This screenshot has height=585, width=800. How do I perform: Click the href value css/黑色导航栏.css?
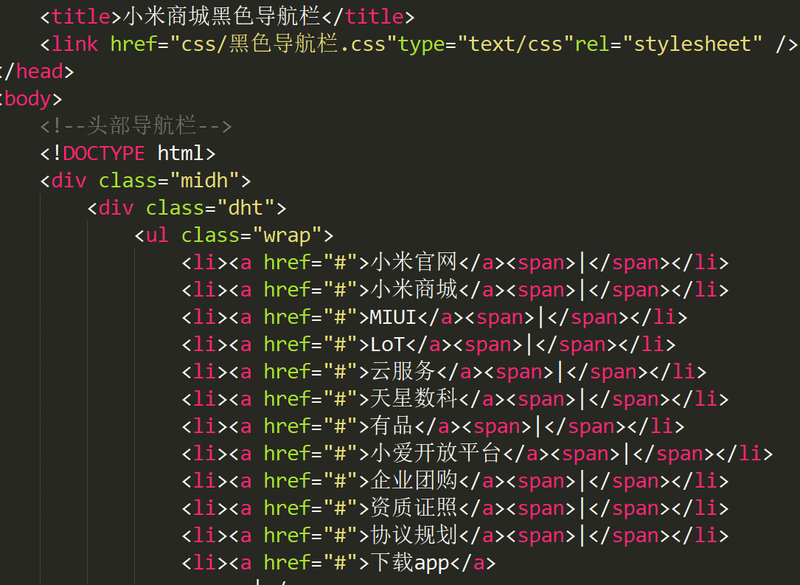pos(284,44)
